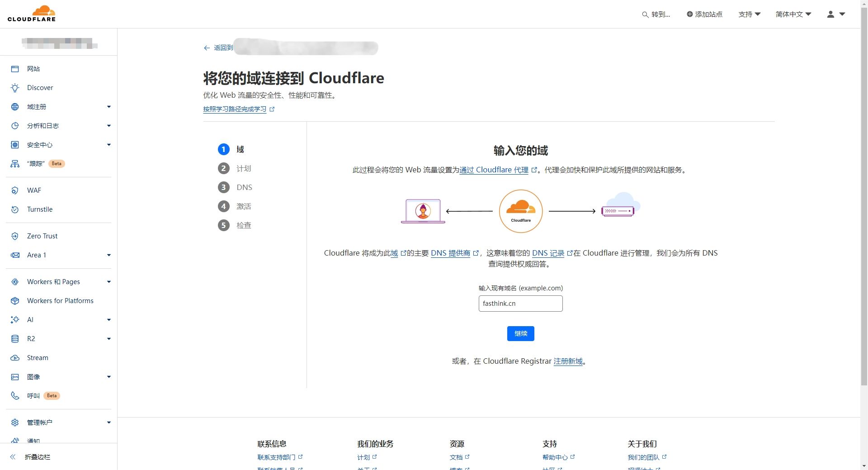Expand the R2 sidebar section
Viewport: 868px width, 470px height.
tap(108, 339)
